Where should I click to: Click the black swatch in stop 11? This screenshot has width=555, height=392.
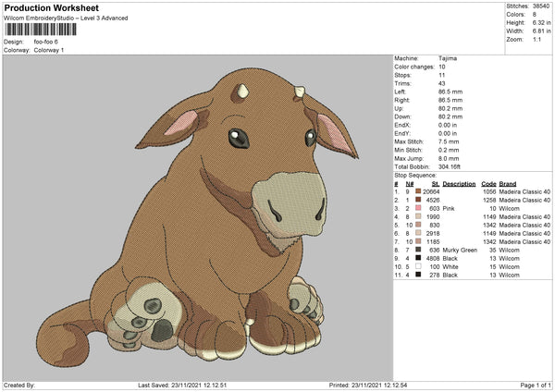tap(419, 276)
